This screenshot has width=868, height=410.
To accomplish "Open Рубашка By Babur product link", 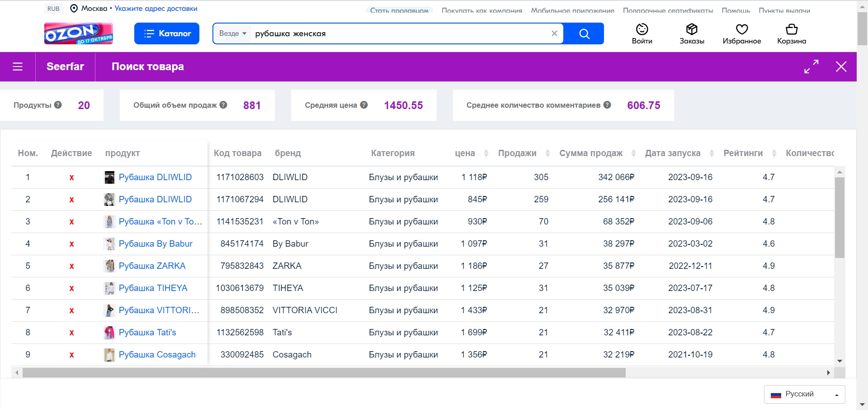I will [156, 243].
